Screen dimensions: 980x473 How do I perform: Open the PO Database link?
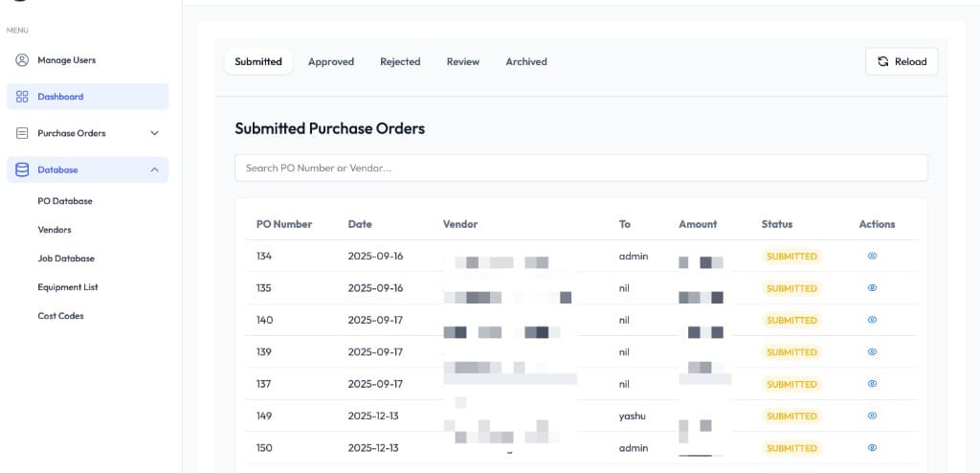coord(65,201)
